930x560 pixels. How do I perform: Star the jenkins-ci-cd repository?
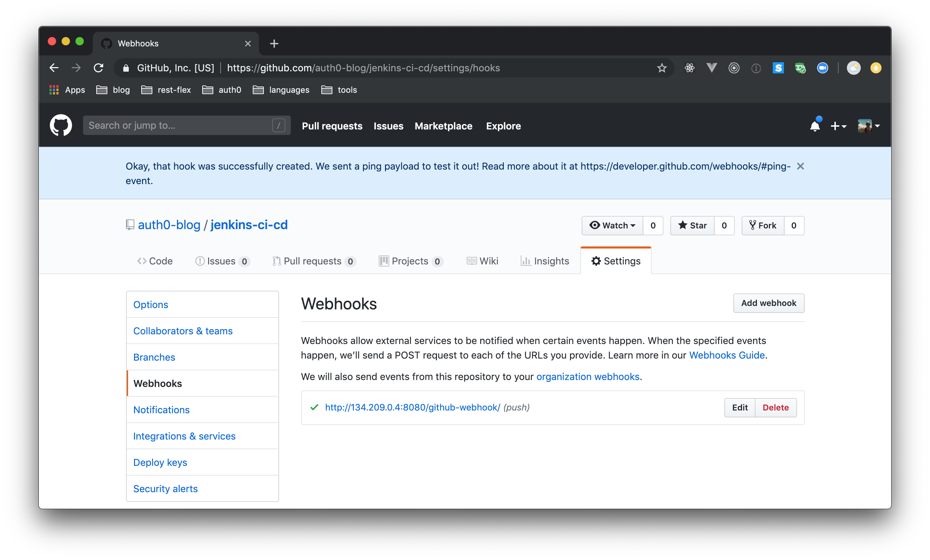(x=692, y=225)
